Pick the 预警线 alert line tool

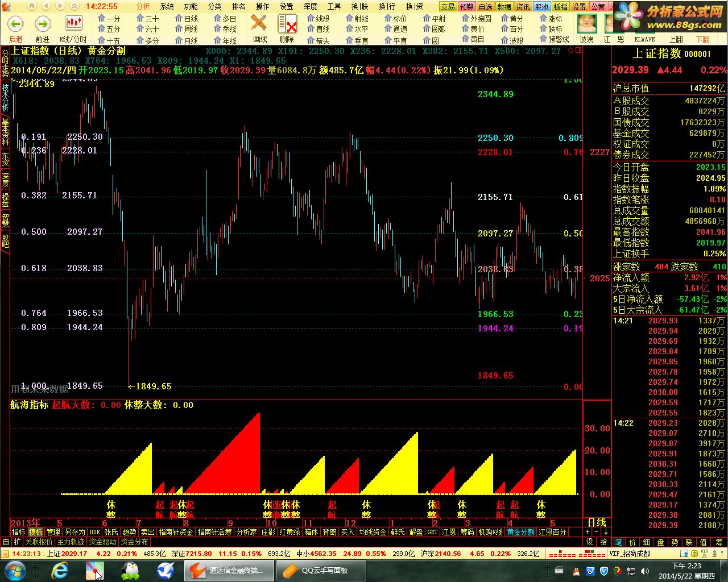pos(555,40)
